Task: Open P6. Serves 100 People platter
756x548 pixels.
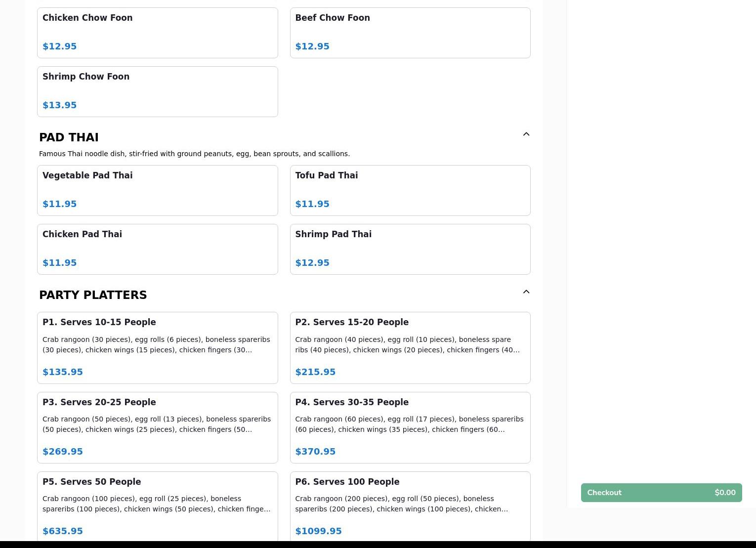Action: (x=410, y=507)
